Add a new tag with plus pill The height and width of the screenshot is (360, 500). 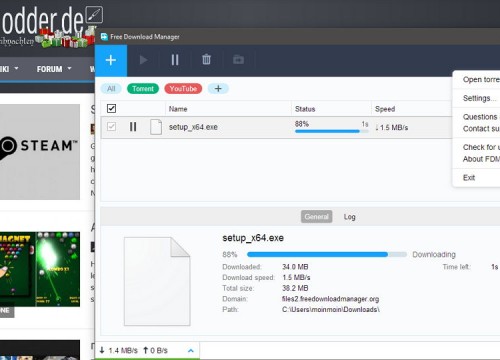(218, 89)
